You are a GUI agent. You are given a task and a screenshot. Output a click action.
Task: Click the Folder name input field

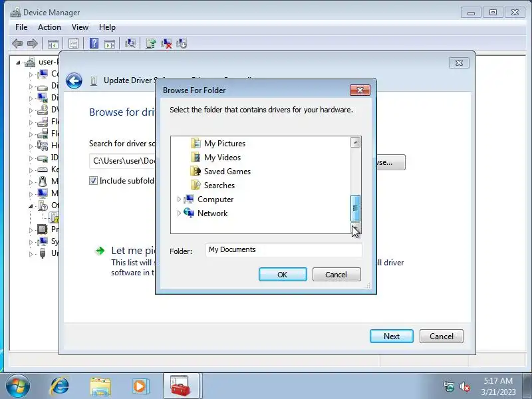coord(284,250)
